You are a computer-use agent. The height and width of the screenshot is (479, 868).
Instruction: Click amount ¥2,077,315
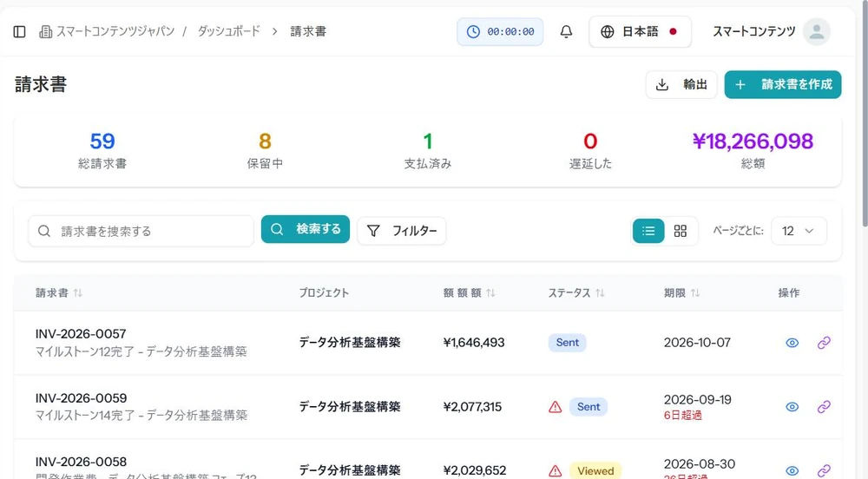[472, 406]
